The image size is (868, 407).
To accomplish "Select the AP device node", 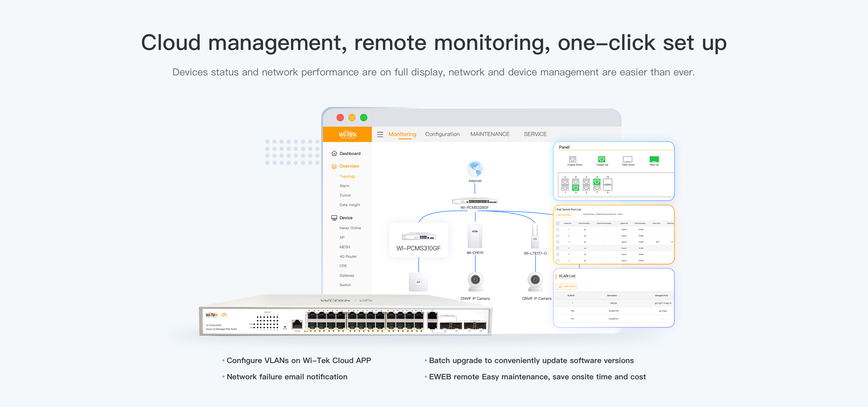I will tap(418, 282).
